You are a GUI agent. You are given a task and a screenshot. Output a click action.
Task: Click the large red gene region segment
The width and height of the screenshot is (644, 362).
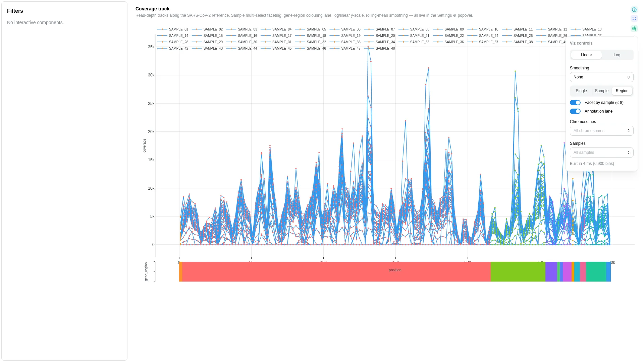click(336, 272)
